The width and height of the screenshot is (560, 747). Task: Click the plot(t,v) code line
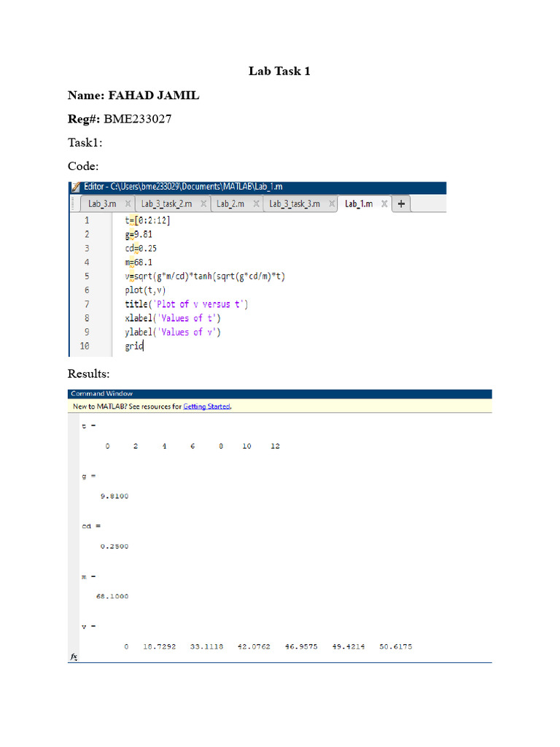pyautogui.click(x=145, y=290)
